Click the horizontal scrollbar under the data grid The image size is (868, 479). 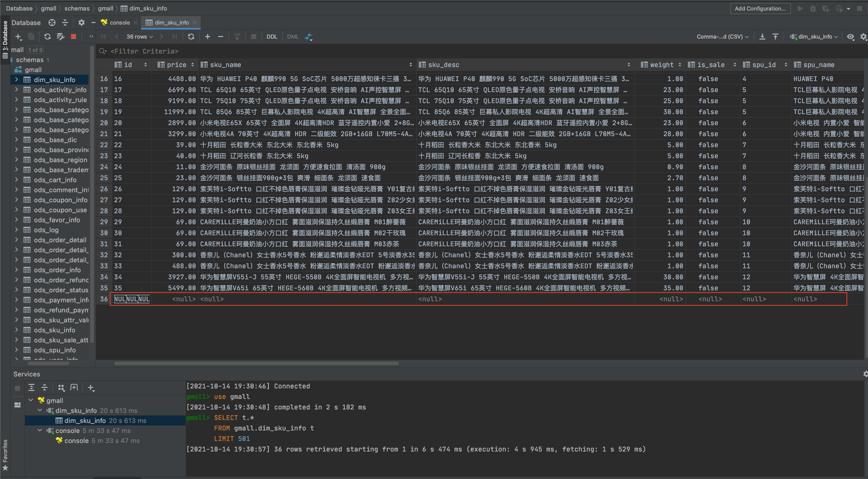pyautogui.click(x=256, y=363)
